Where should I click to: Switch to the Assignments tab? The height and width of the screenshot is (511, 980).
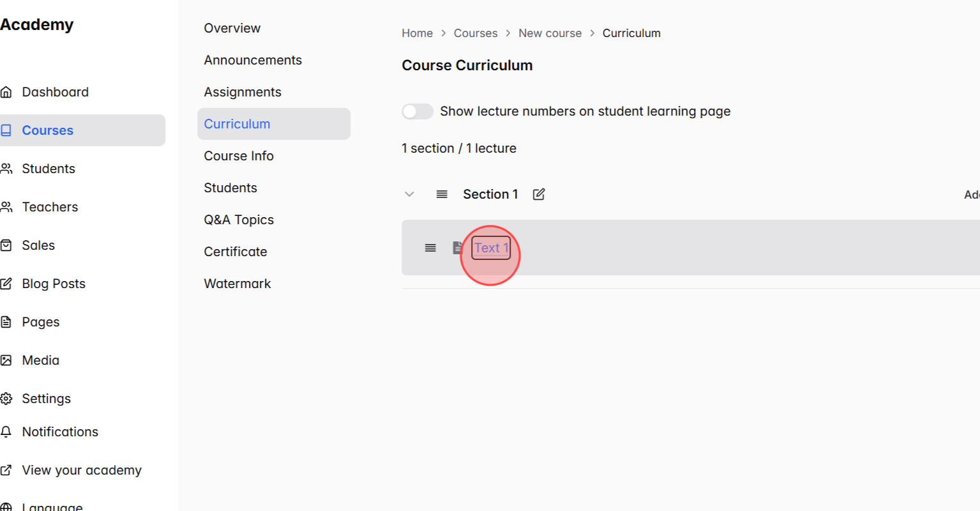click(243, 91)
